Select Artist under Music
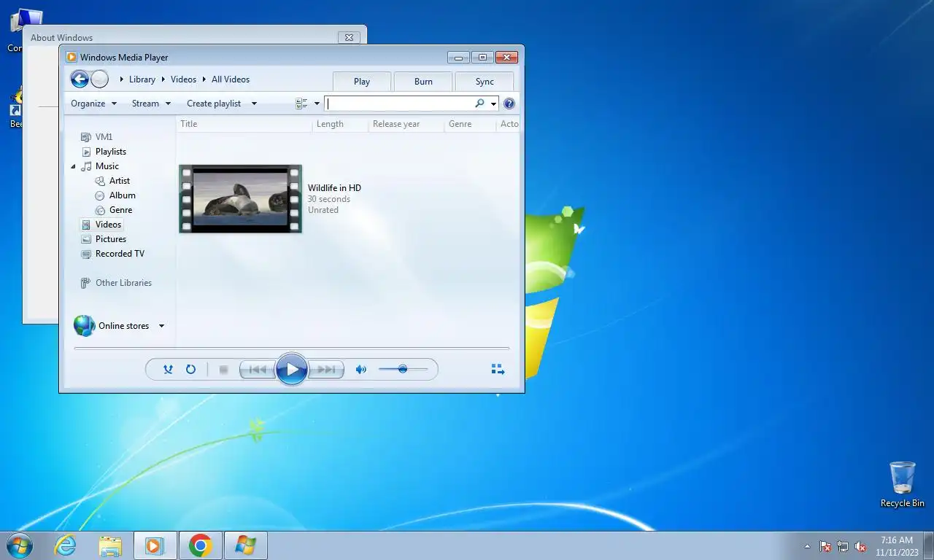934x560 pixels. 120,181
